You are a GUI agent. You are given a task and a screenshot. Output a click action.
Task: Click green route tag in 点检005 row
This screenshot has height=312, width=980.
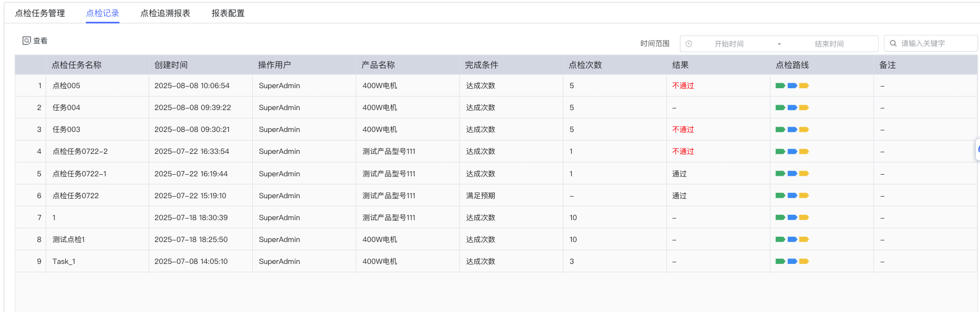[x=780, y=85]
